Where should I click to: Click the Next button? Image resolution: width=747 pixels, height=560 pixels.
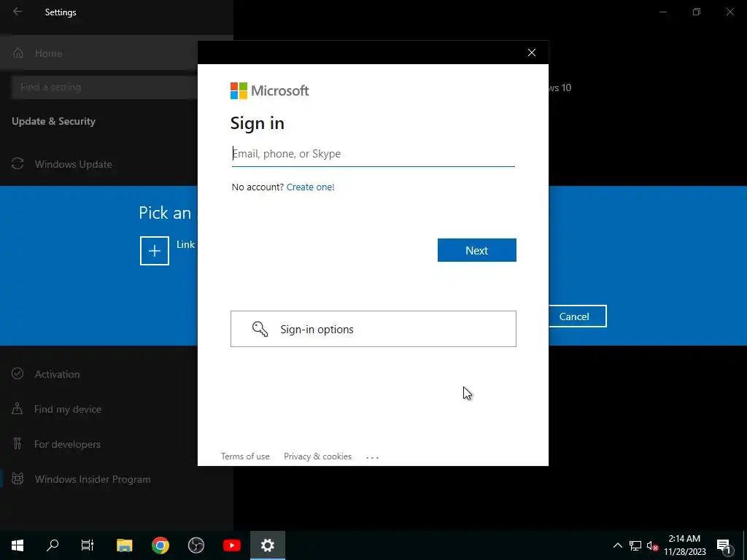coord(476,250)
